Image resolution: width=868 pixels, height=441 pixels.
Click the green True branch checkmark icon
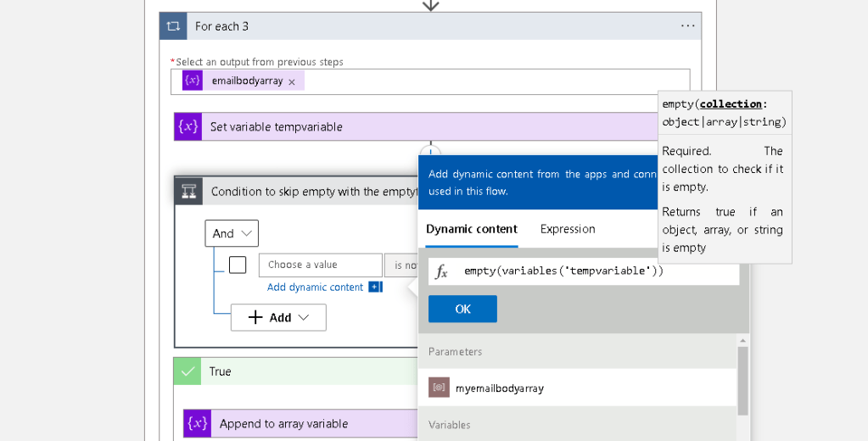point(188,371)
